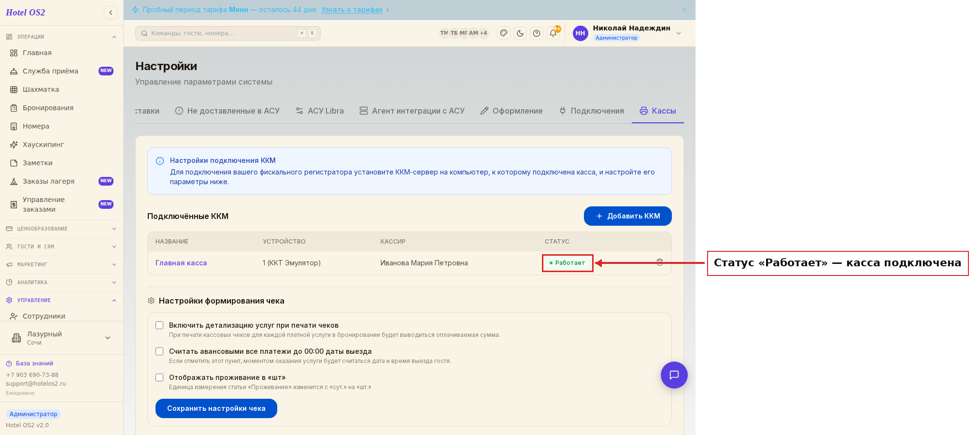Click the Добавить ККМ button
Screen dimensions: 980x435
[628, 216]
